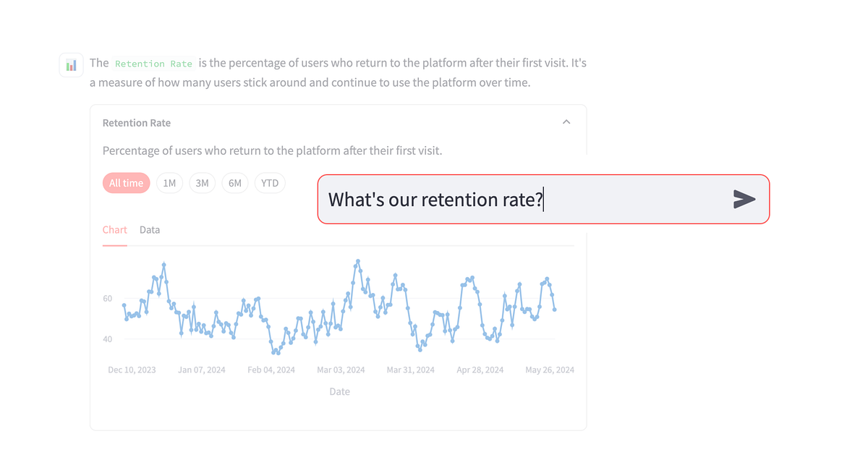Select the 6M filter pill
The height and width of the screenshot is (460, 868).
pyautogui.click(x=235, y=183)
